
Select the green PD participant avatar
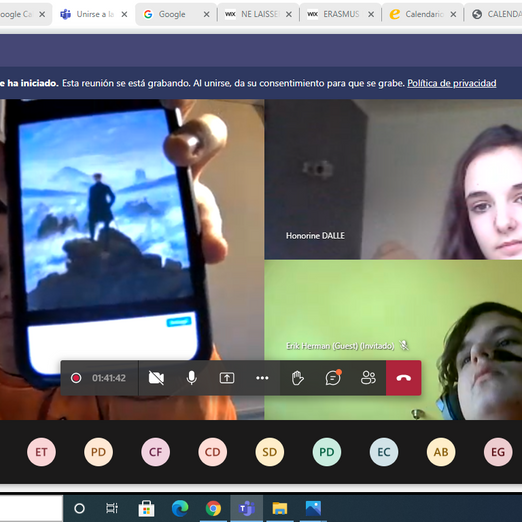tap(327, 452)
